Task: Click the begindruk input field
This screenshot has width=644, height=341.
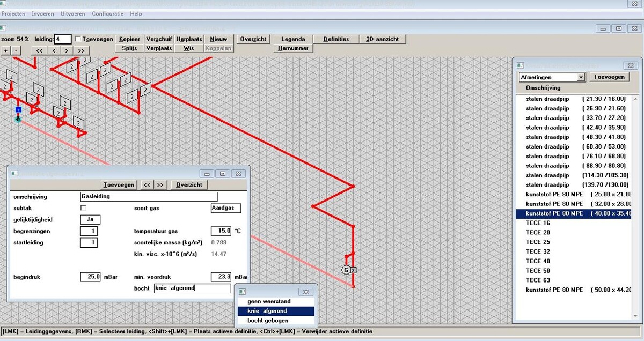Action: click(x=90, y=277)
